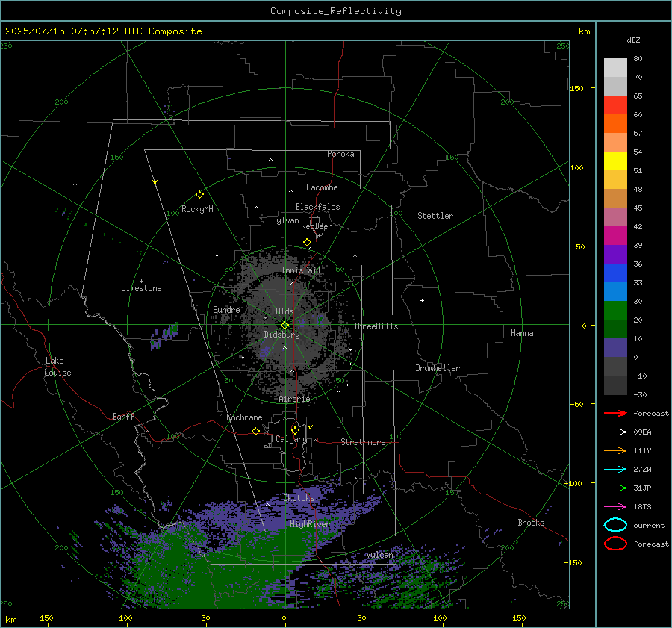
Task: Click the Brooks label
Action: tap(531, 523)
